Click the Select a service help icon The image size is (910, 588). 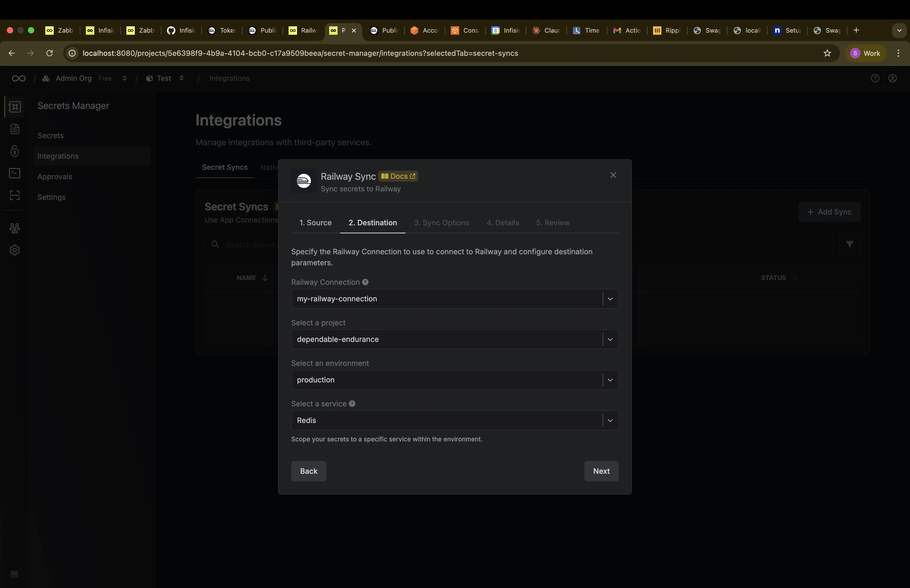352,403
